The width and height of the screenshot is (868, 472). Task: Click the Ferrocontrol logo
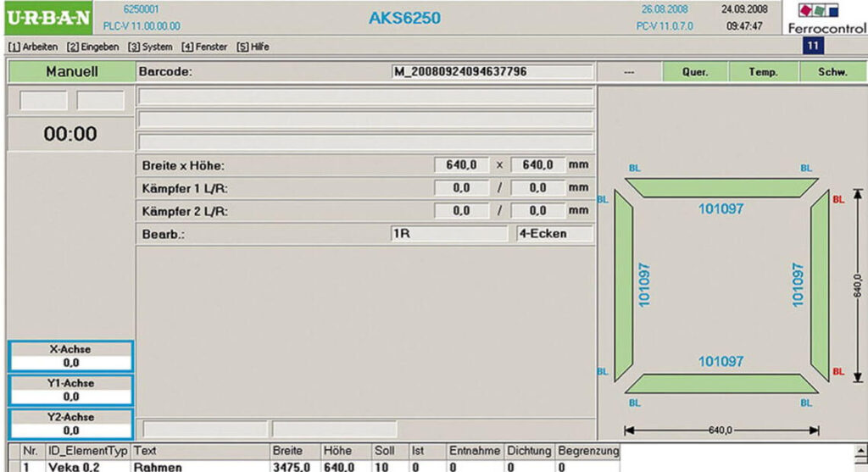click(826, 19)
